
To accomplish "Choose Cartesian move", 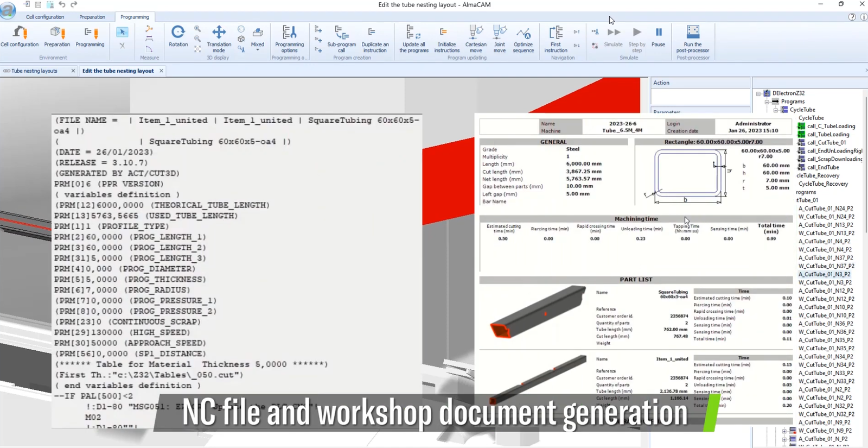I will pyautogui.click(x=476, y=39).
